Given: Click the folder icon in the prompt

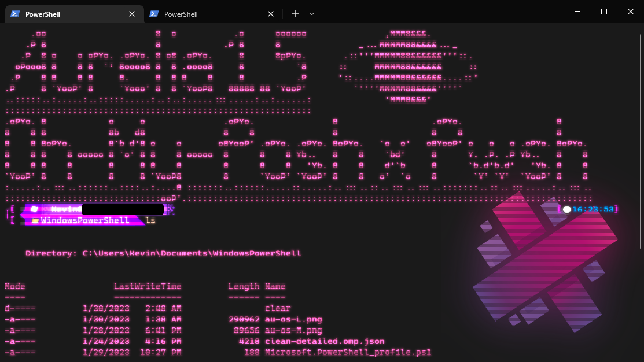Looking at the screenshot, I should coord(35,221).
